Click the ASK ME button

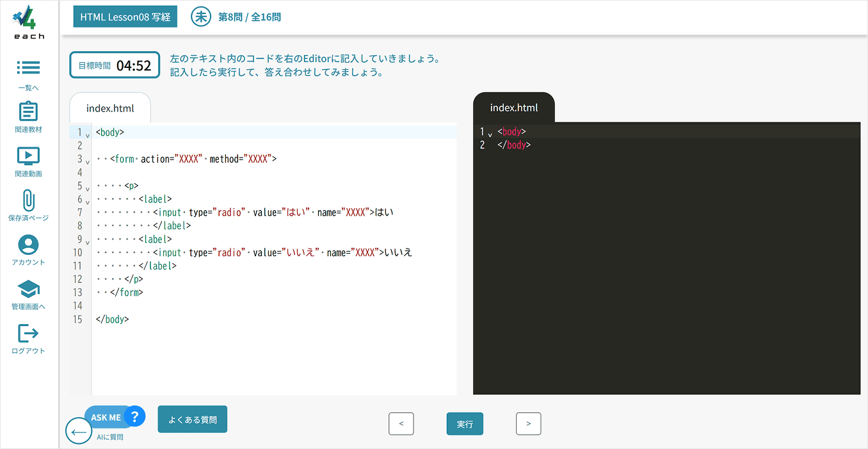115,417
